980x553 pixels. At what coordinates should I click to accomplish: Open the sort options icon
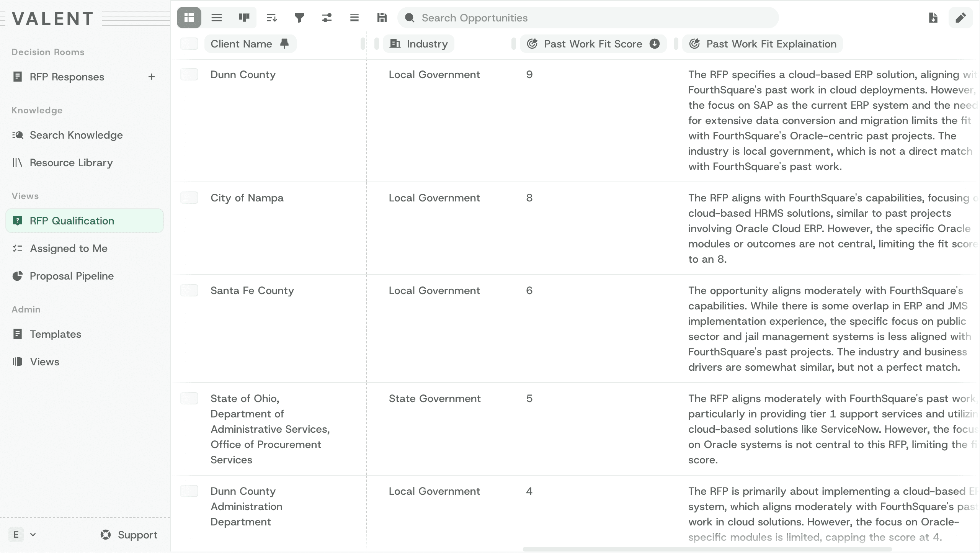tap(272, 18)
